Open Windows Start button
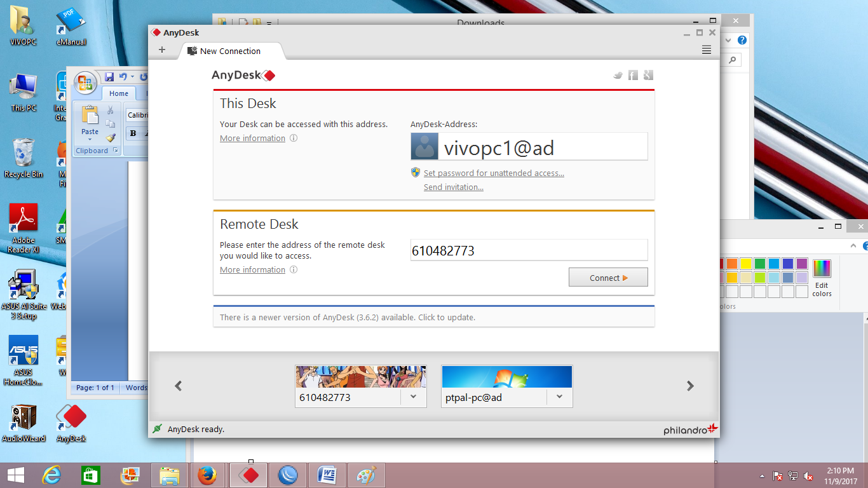The width and height of the screenshot is (868, 488). 15,475
